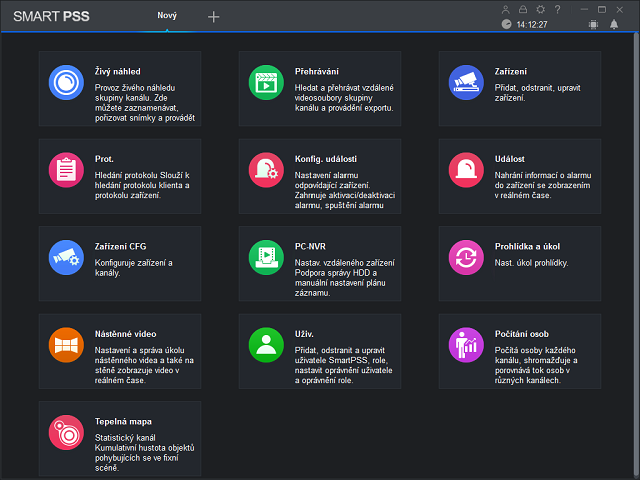Click the CPU status chip icon
Viewport: 640px width, 480px height.
pos(593,24)
